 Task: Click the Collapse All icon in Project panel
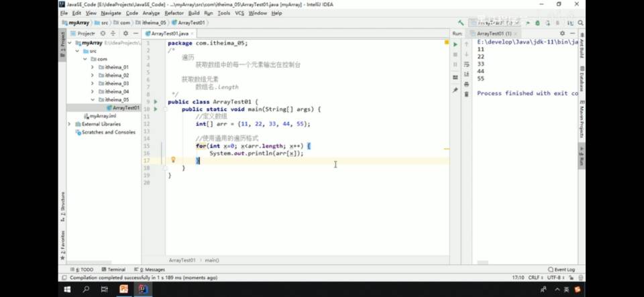tap(113, 34)
